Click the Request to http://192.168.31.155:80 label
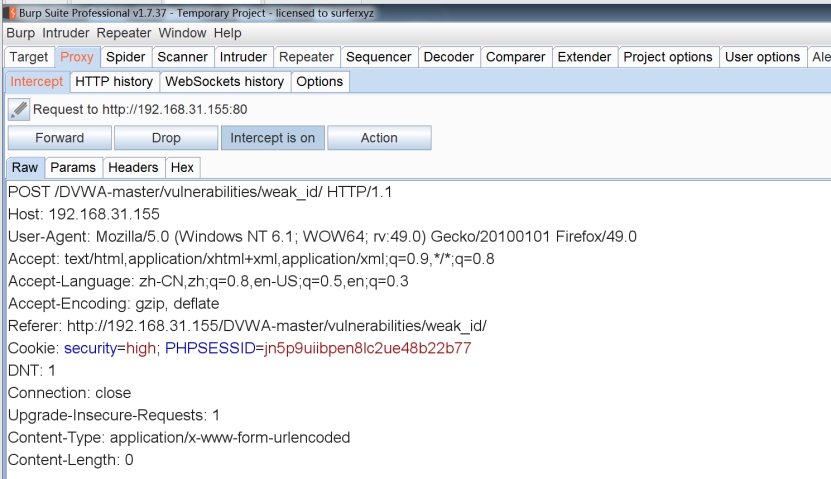 (140, 110)
